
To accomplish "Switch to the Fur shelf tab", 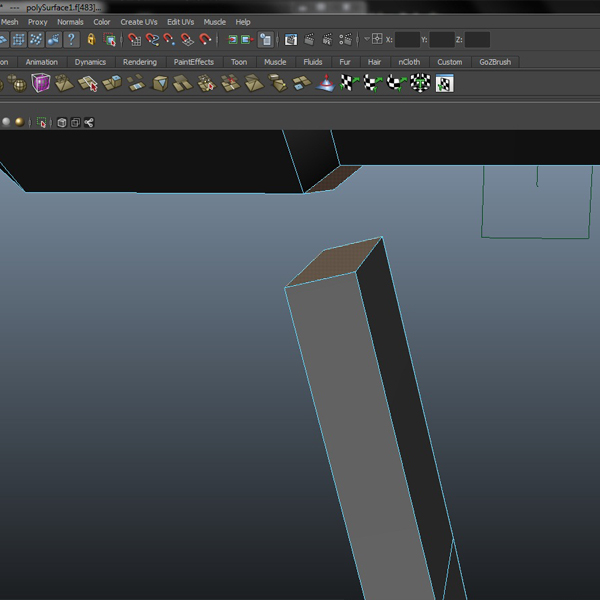I will (x=344, y=62).
